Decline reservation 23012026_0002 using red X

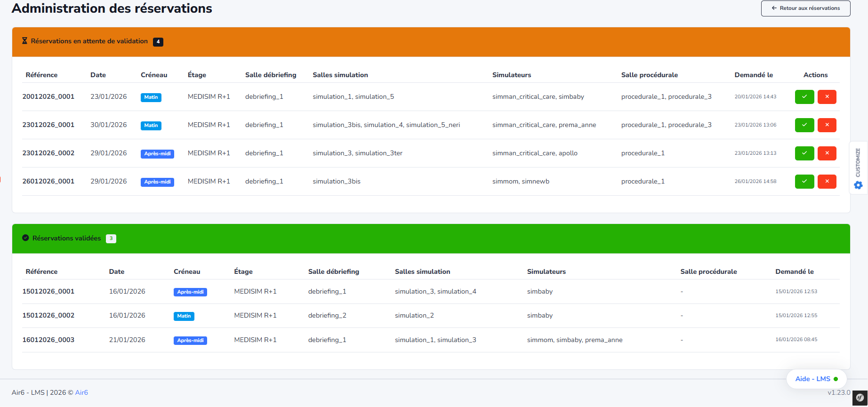tap(827, 153)
